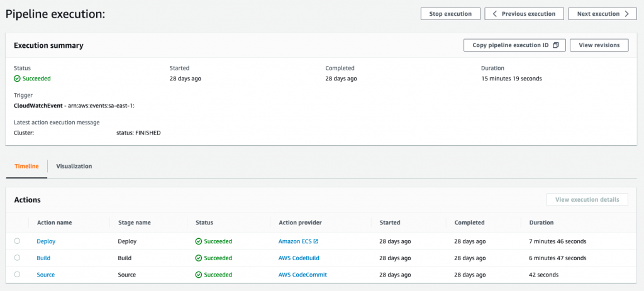Click right chevron icon on Next execution

(626, 14)
